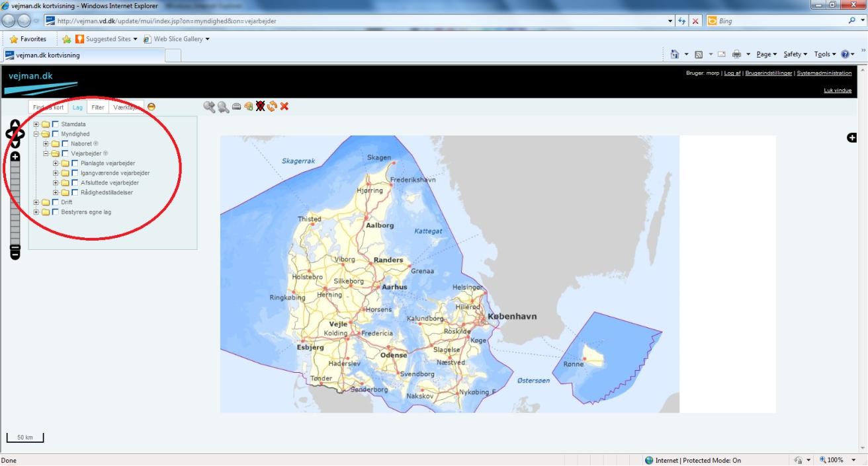
Task: Click black plus icon right of map
Action: (852, 137)
